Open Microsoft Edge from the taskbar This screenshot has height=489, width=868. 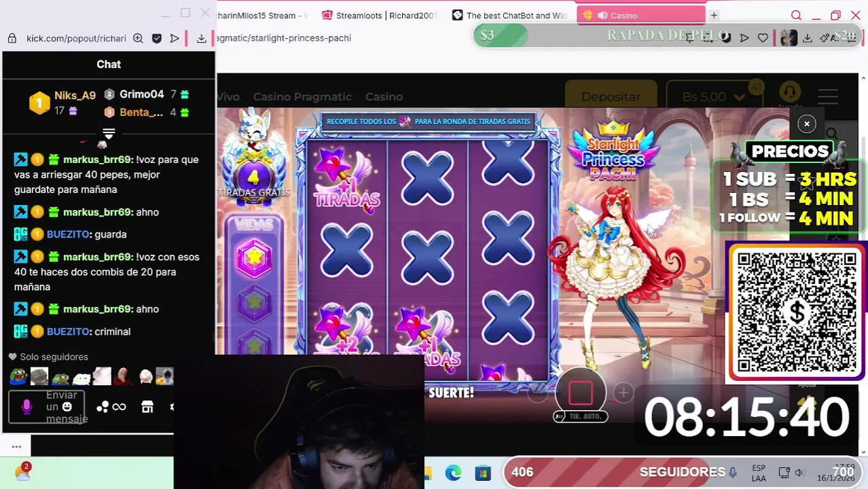[453, 473]
